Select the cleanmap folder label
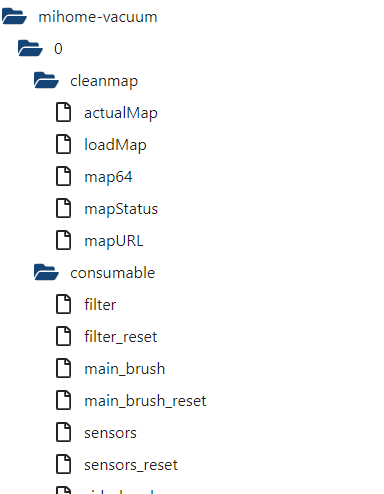 coord(104,81)
